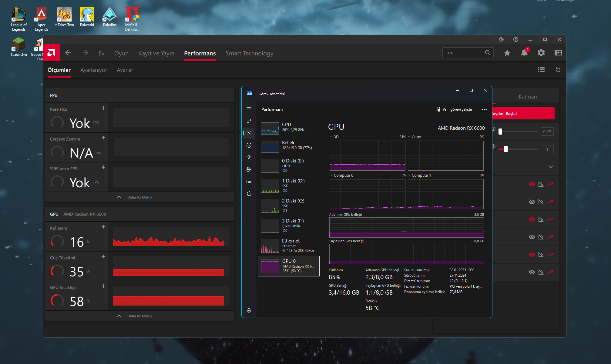Collapse the 3D graph dropdown chevron
611x364 pixels.
tap(331, 137)
